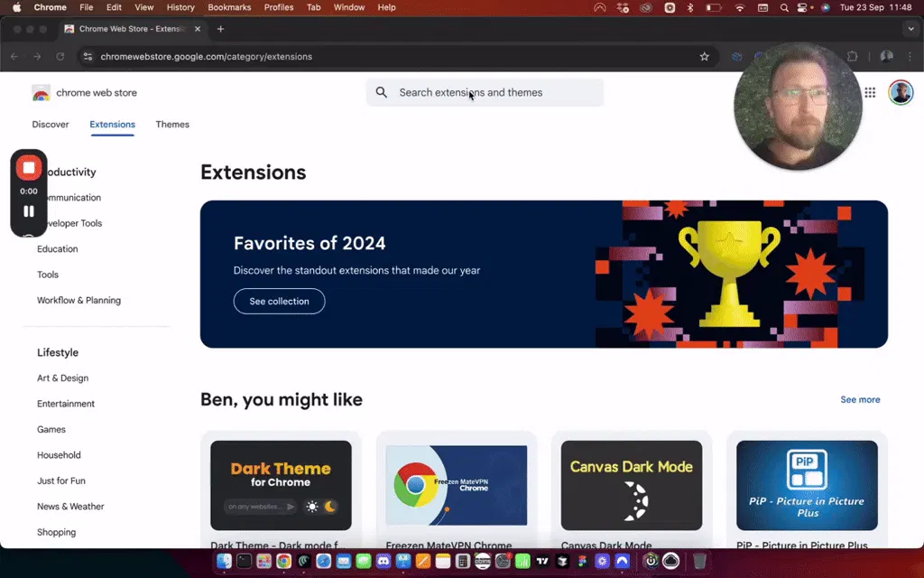This screenshot has width=924, height=578.
Task: Open a new tab with the plus button
Action: pyautogui.click(x=220, y=29)
